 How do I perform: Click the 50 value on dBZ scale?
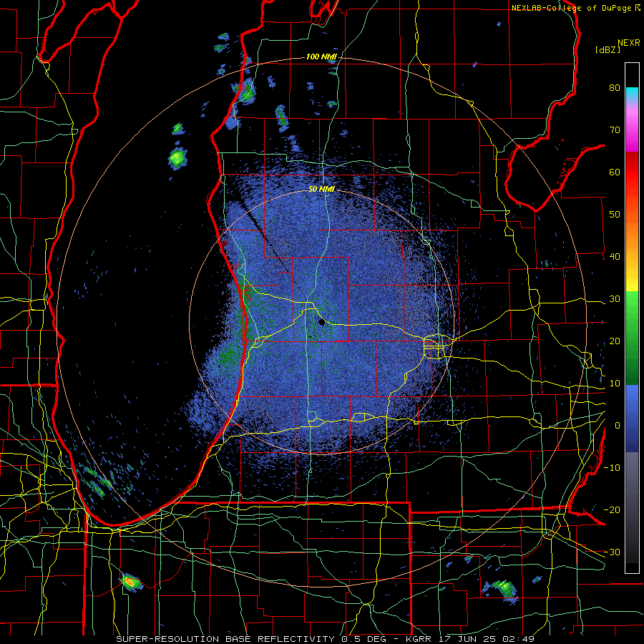pos(615,215)
